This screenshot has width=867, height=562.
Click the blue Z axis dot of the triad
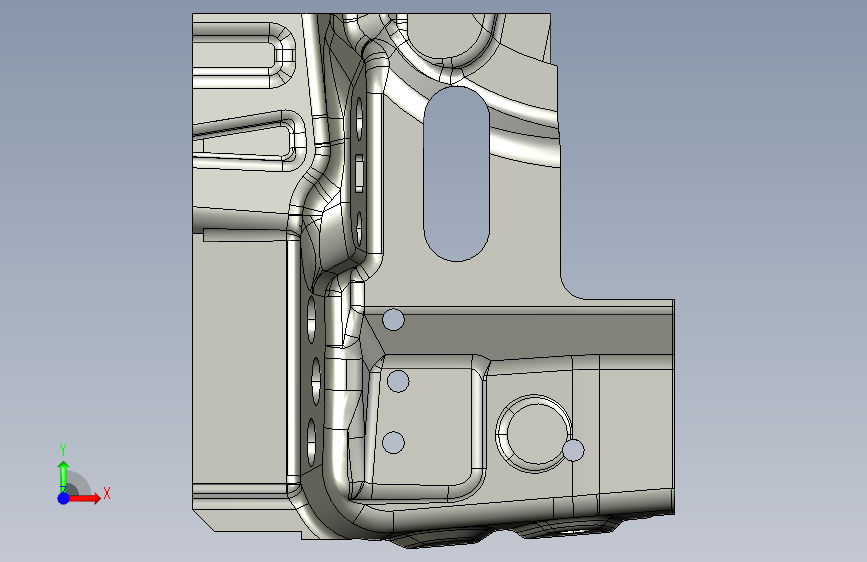tap(64, 498)
